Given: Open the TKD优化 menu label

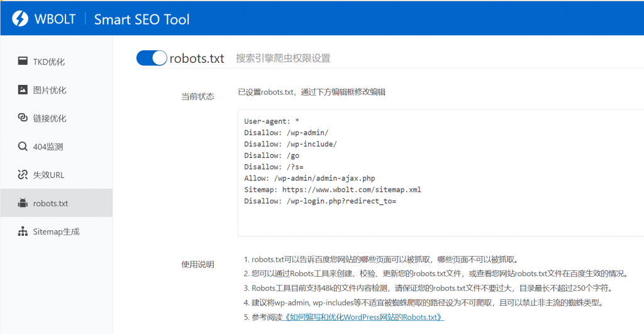Looking at the screenshot, I should [49, 62].
